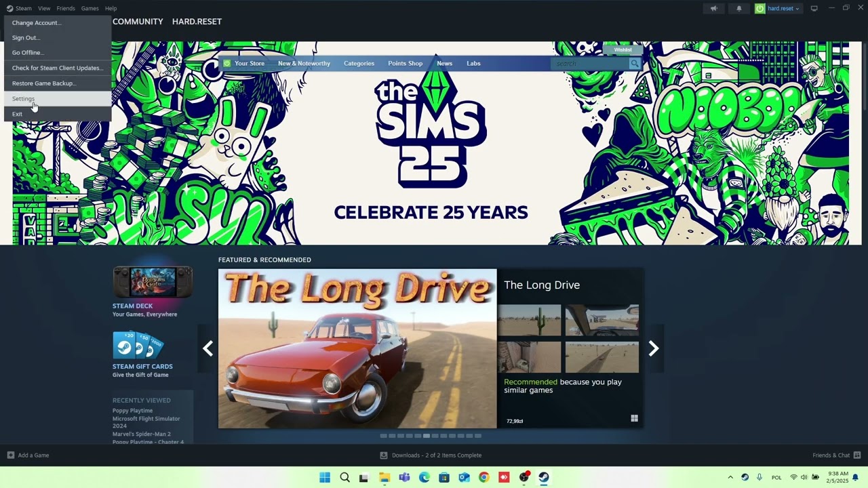Screen dimensions: 868x488
Task: Open the notifications bell in Steam header
Action: coord(739,8)
